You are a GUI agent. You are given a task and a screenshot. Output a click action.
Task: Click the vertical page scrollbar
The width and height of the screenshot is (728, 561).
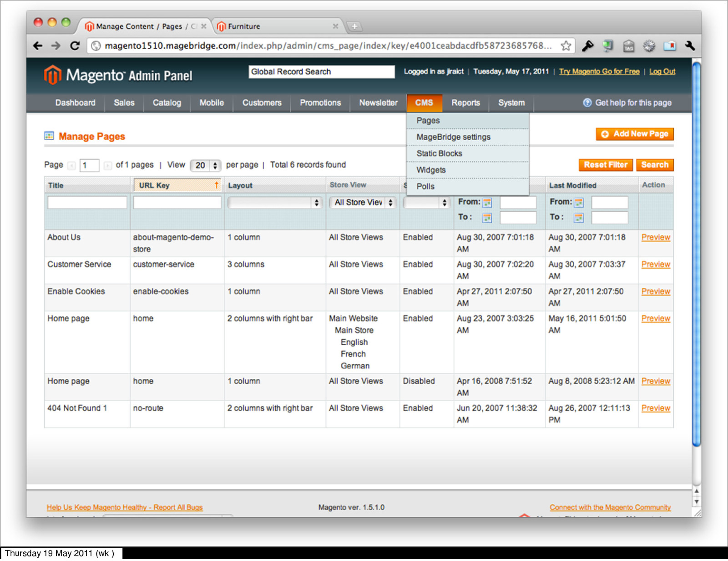pos(696,255)
